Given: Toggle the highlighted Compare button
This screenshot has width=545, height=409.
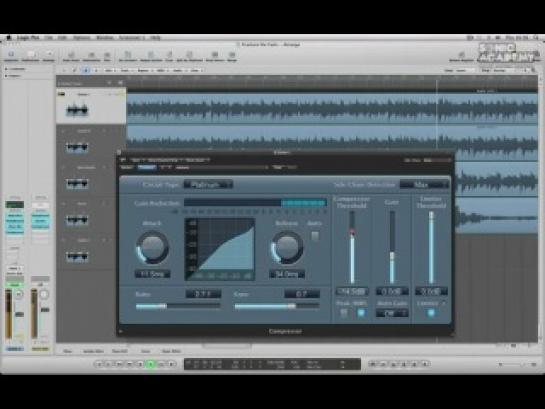Looking at the screenshot, I should tap(147, 167).
